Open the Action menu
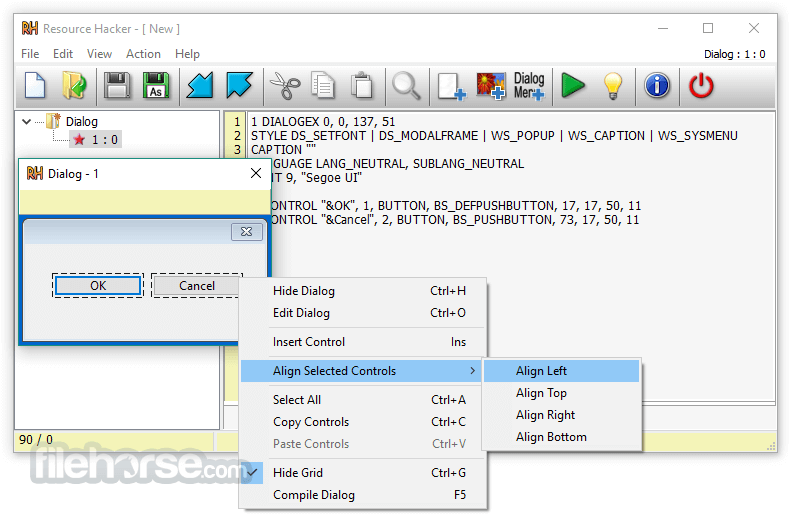 pos(143,53)
